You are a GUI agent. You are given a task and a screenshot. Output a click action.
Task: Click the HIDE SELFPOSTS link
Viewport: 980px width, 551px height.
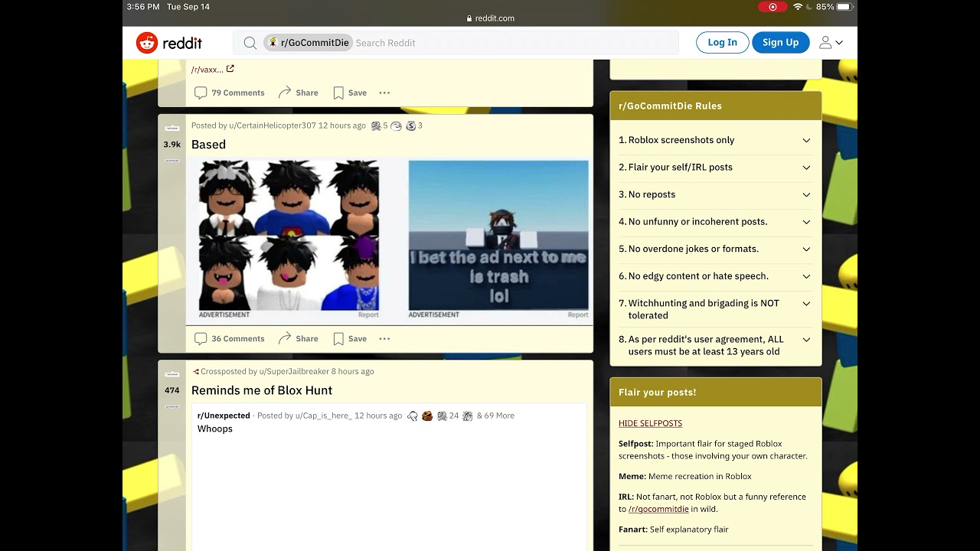pyautogui.click(x=650, y=423)
